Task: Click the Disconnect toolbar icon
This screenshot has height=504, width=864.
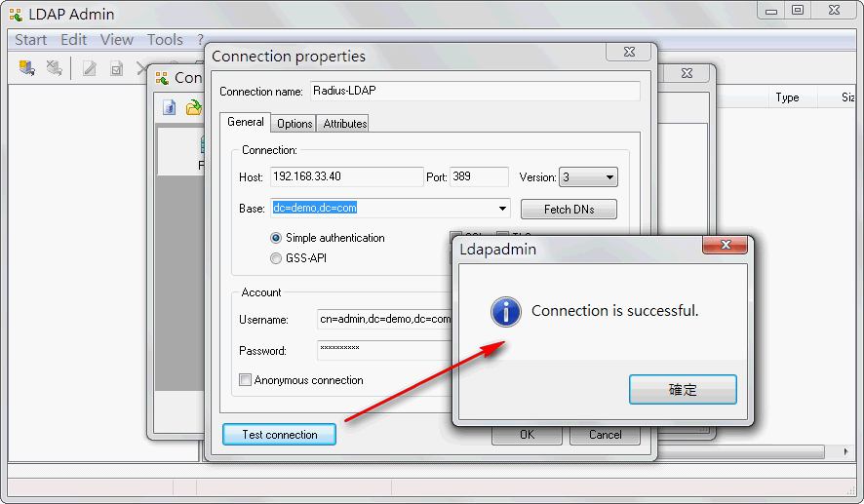Action: (x=54, y=67)
